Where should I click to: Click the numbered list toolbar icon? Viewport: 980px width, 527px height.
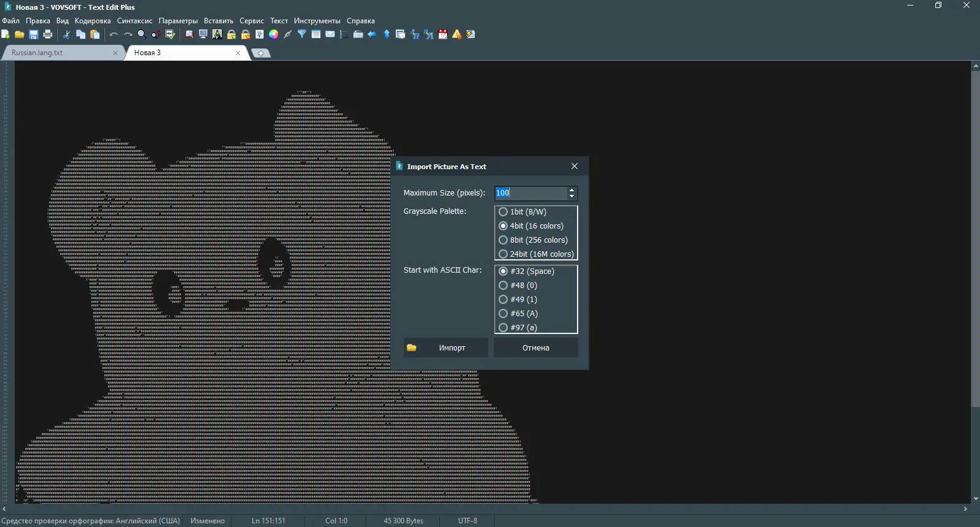344,34
